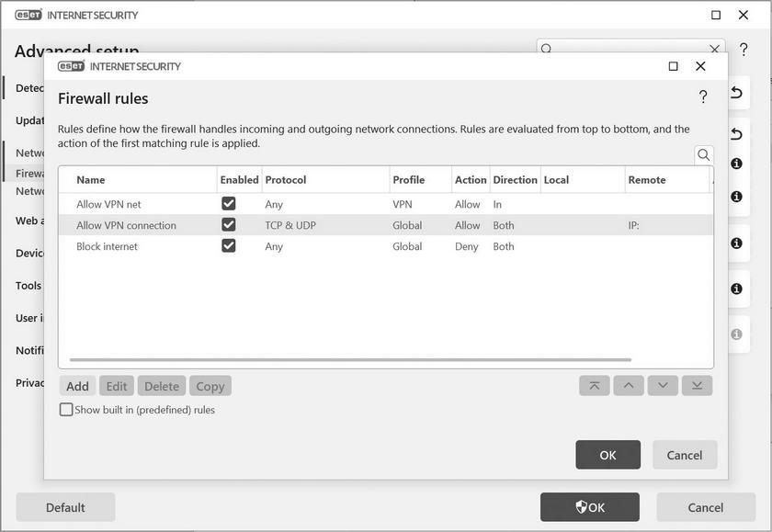The height and width of the screenshot is (532, 772).
Task: Move selected rule up one position
Action: 629,386
